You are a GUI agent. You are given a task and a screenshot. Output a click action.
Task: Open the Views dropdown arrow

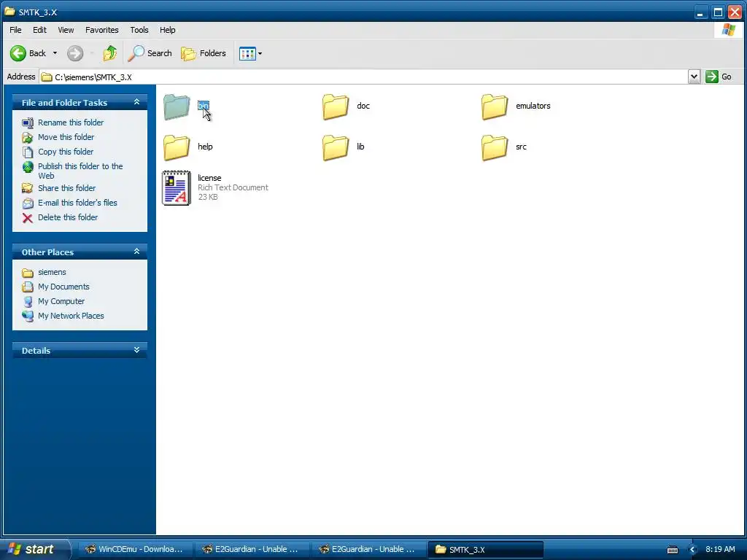pyautogui.click(x=260, y=54)
